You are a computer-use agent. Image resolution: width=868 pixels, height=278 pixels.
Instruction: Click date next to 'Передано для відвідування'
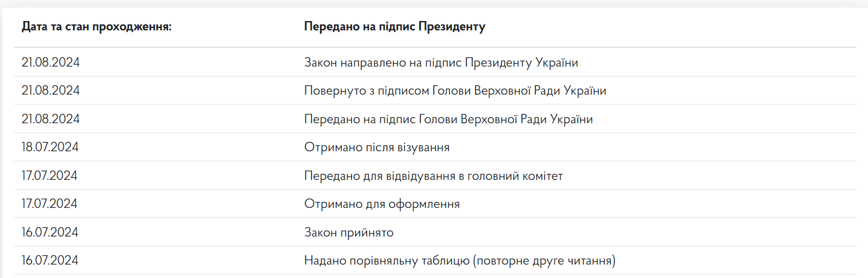[x=50, y=176]
